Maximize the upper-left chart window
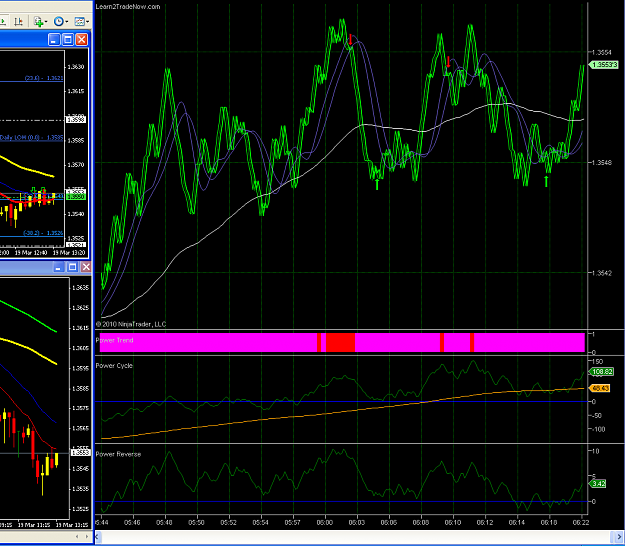625x546 pixels. pyautogui.click(x=68, y=39)
